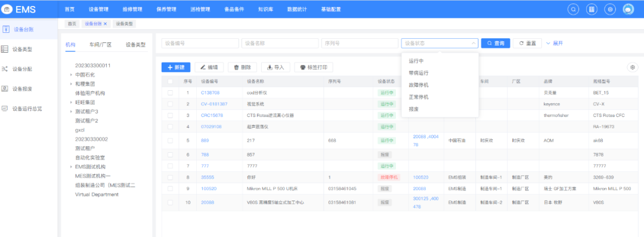
Task: Check the row for C138708
Action: (170, 93)
